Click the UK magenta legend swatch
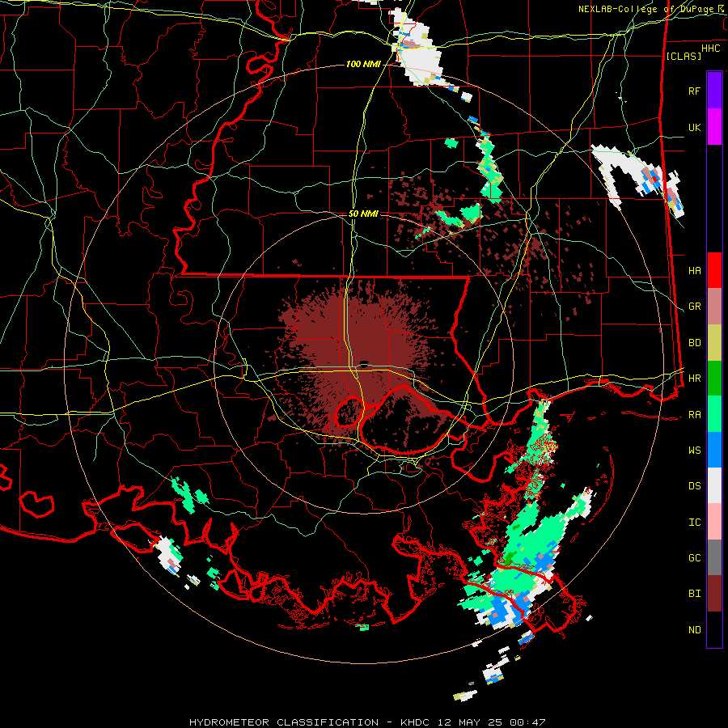The width and height of the screenshot is (728, 728). [x=714, y=127]
